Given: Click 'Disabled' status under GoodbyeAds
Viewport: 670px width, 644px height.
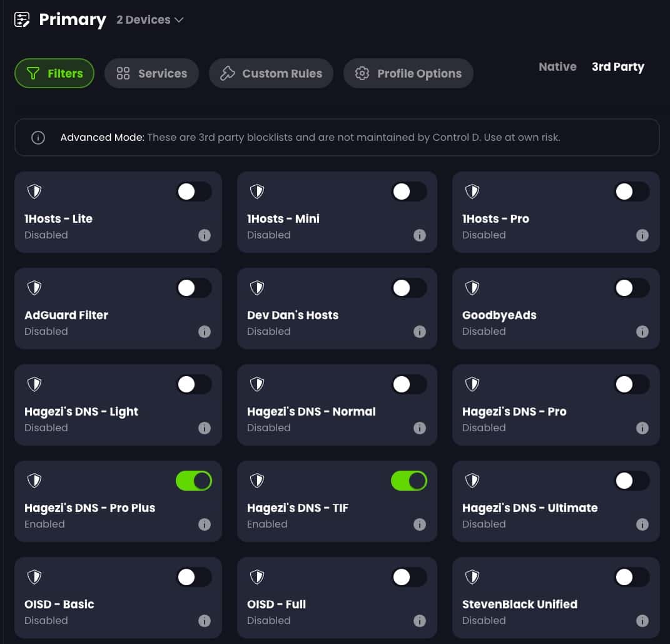Looking at the screenshot, I should click(484, 331).
